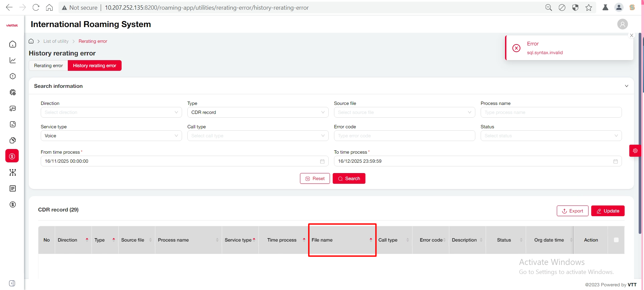Click the Export button

[572, 211]
